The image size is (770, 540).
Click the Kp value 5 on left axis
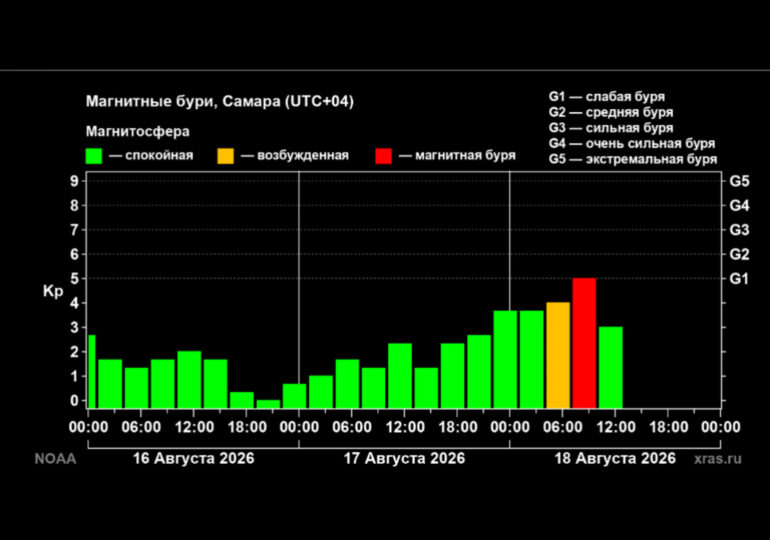(74, 279)
